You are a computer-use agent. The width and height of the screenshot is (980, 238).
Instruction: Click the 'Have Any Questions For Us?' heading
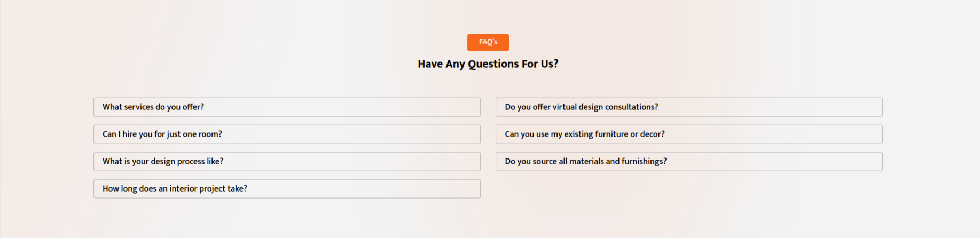tap(488, 64)
